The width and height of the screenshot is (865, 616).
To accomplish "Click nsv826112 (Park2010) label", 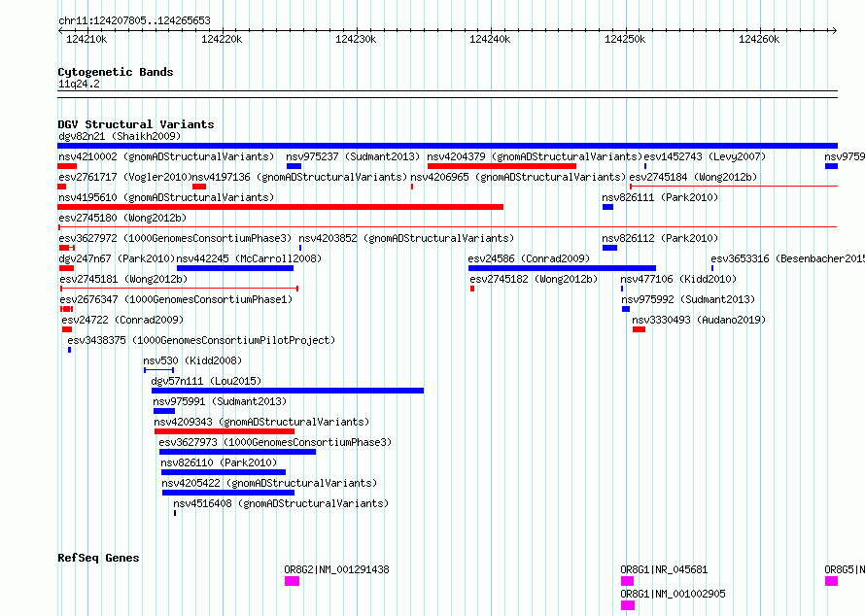I will click(x=660, y=238).
